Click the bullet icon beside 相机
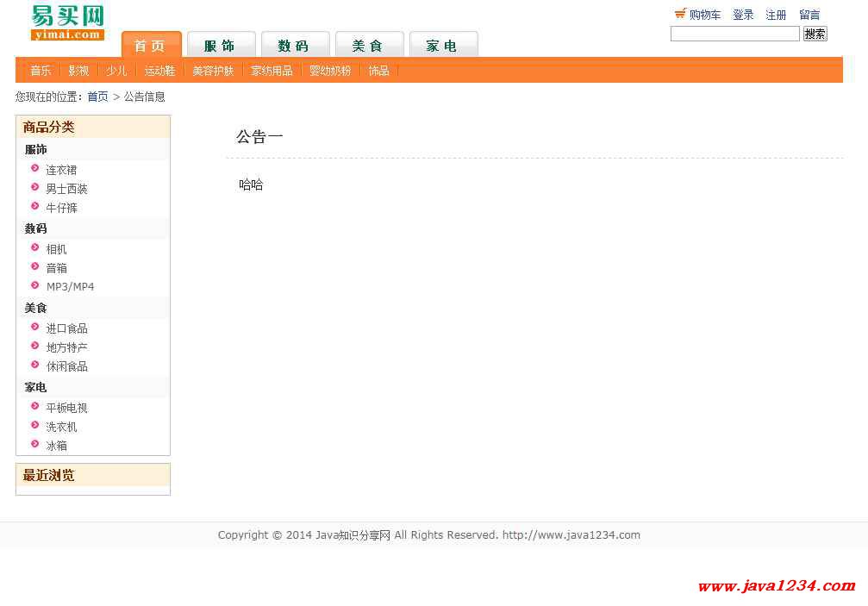This screenshot has height=606, width=868. pyautogui.click(x=35, y=248)
